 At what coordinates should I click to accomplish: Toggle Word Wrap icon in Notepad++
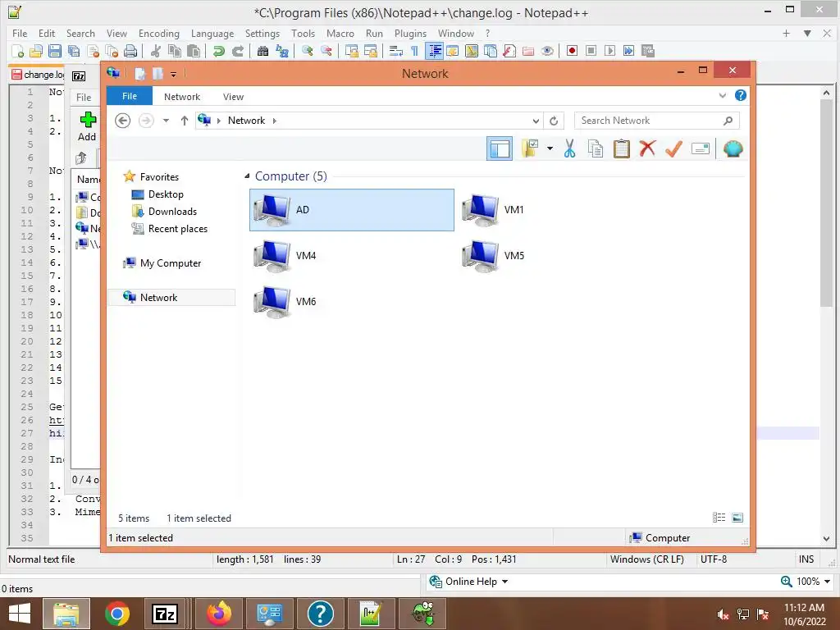pyautogui.click(x=396, y=51)
